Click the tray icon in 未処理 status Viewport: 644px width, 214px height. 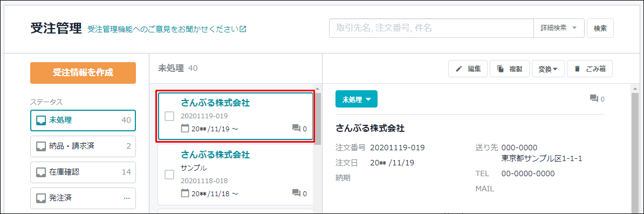(x=41, y=120)
